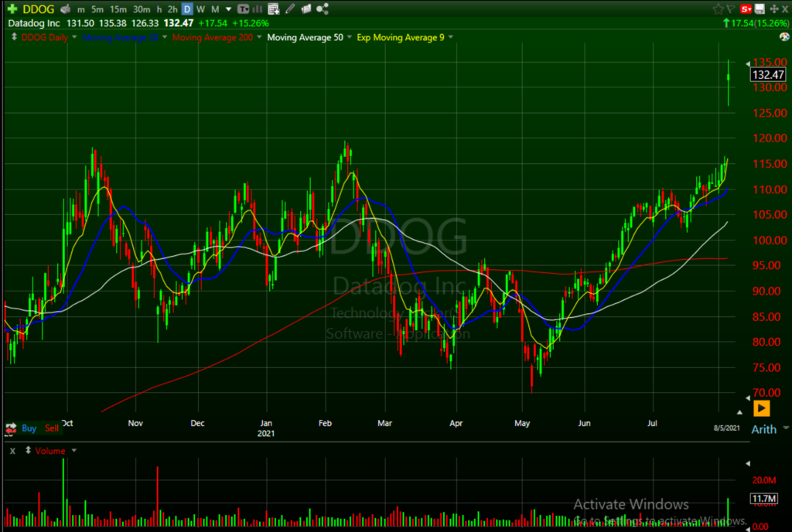Select the Weekly 'W' timeframe
792x532 pixels.
click(200, 9)
